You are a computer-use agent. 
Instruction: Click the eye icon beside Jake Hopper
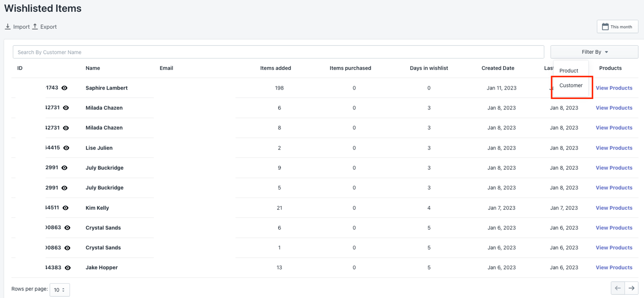tap(67, 268)
